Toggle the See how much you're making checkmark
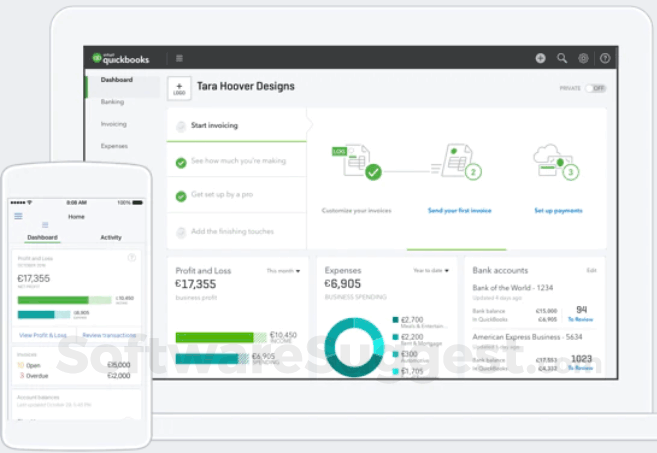 (x=181, y=163)
